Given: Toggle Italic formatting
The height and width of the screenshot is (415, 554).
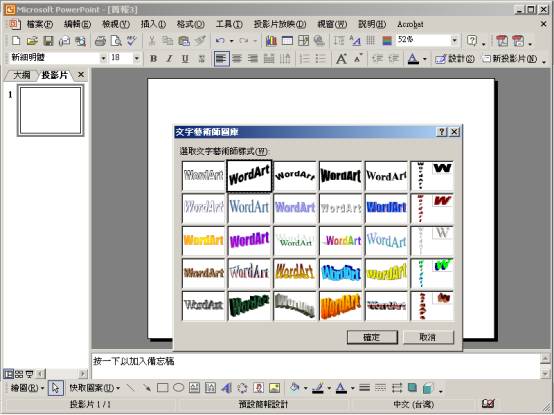Looking at the screenshot, I should (169, 59).
